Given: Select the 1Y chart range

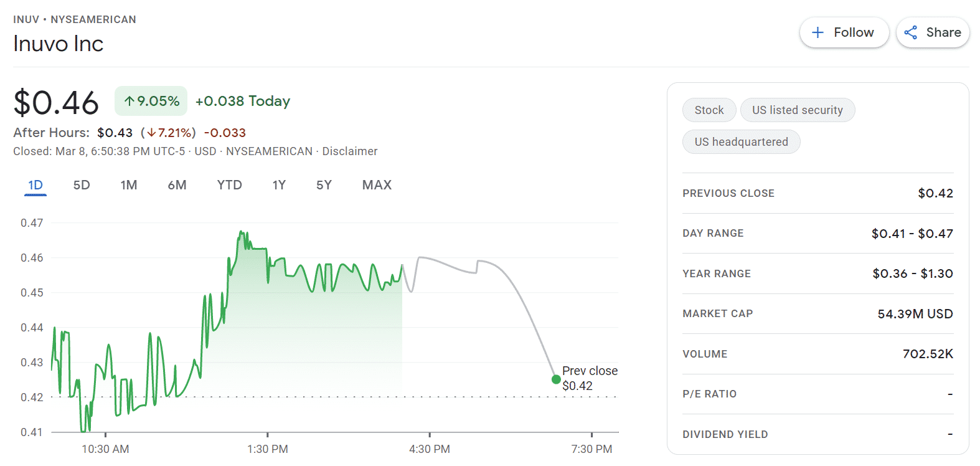Looking at the screenshot, I should [x=279, y=185].
